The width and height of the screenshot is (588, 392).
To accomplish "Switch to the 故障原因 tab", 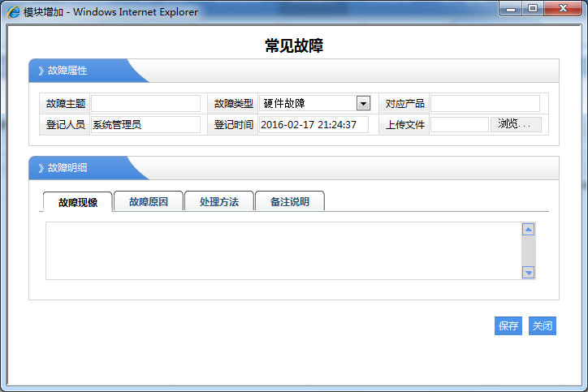I will [x=149, y=201].
